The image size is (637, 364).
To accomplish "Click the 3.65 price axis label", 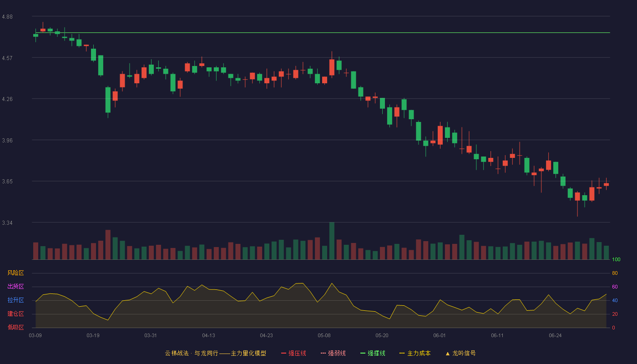I will point(7,182).
